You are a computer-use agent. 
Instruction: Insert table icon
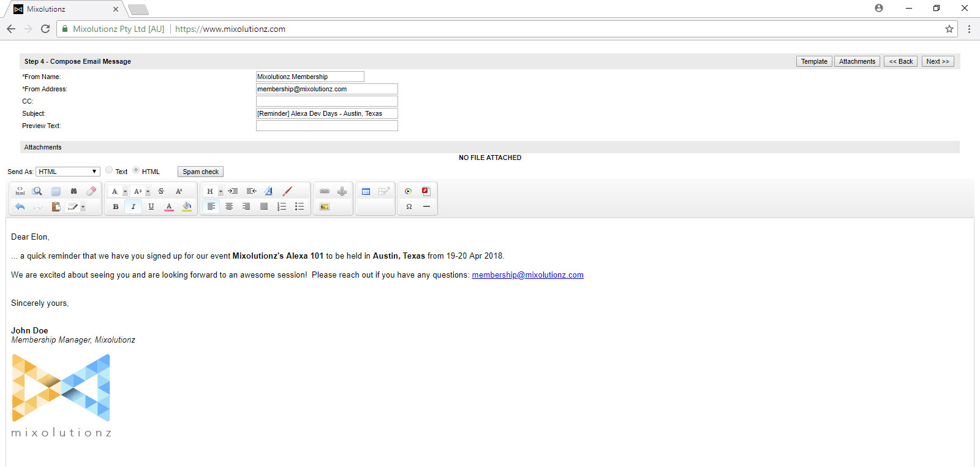(366, 191)
